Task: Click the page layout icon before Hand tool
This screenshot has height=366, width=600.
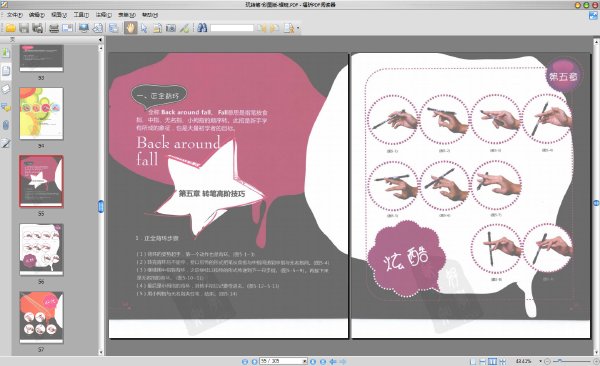Action: click(114, 28)
